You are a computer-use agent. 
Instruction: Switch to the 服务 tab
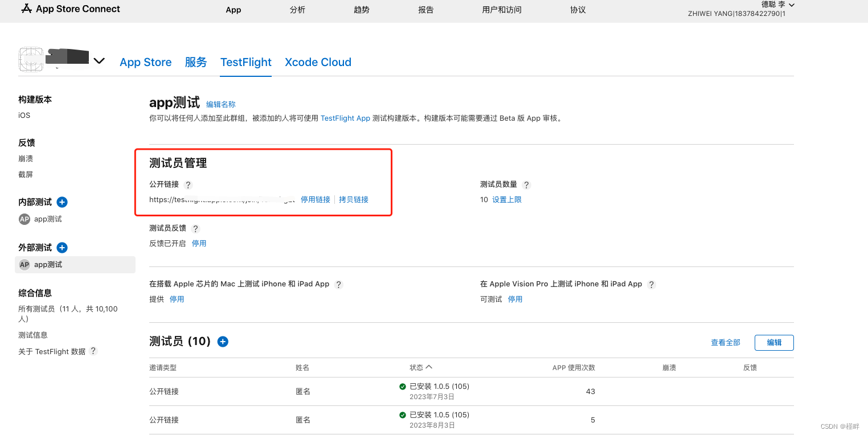pyautogui.click(x=196, y=62)
